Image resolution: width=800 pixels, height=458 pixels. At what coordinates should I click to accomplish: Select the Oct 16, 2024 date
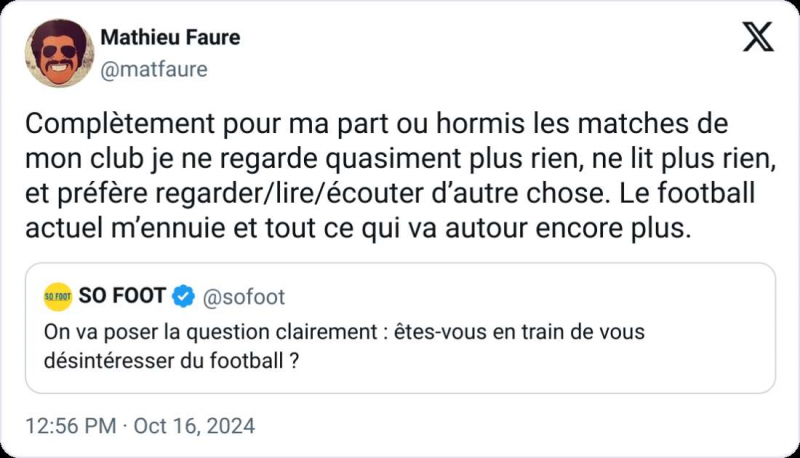point(198,426)
